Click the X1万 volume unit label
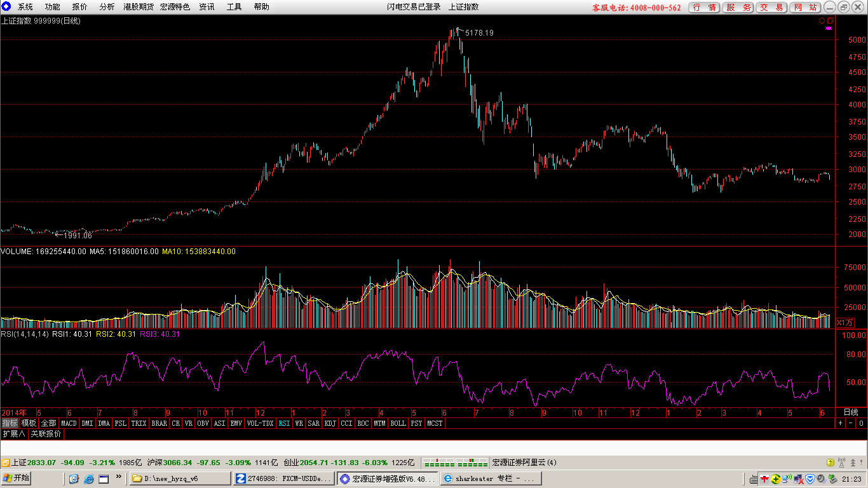The height and width of the screenshot is (488, 868). tap(844, 323)
